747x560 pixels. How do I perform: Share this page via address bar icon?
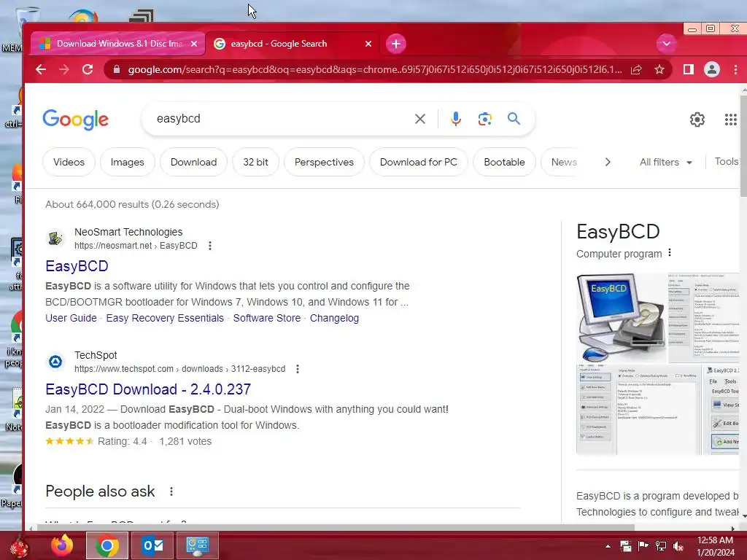point(636,69)
